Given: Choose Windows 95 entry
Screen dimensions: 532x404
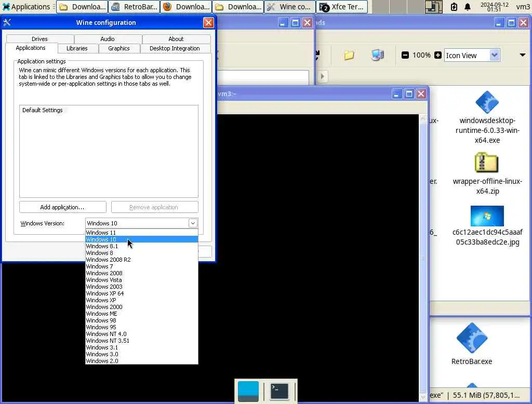Looking at the screenshot, I should click(x=141, y=327).
